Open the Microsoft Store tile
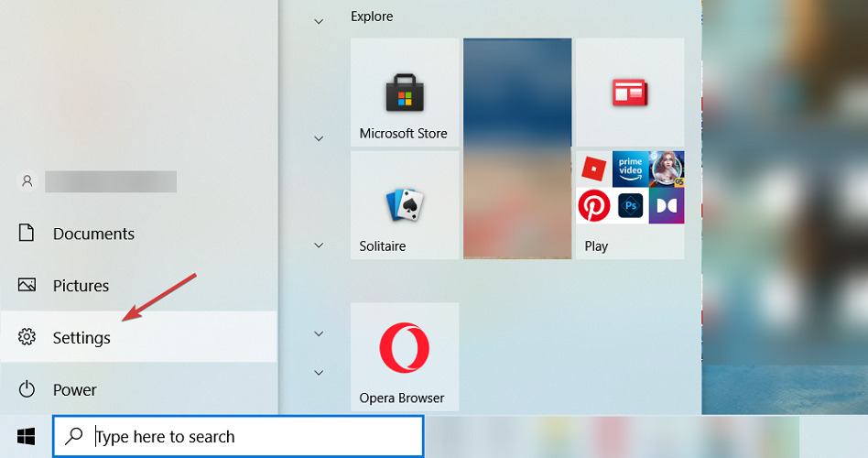The image size is (868, 458). pos(405,92)
